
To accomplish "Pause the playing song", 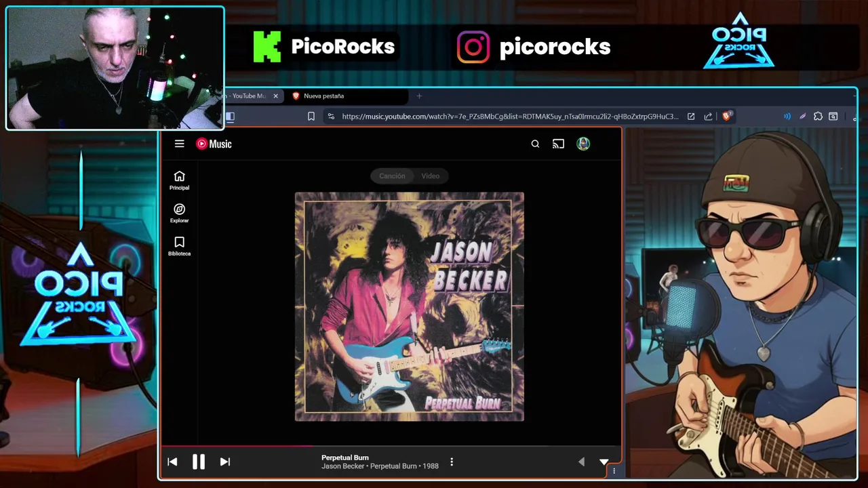I will tap(198, 462).
